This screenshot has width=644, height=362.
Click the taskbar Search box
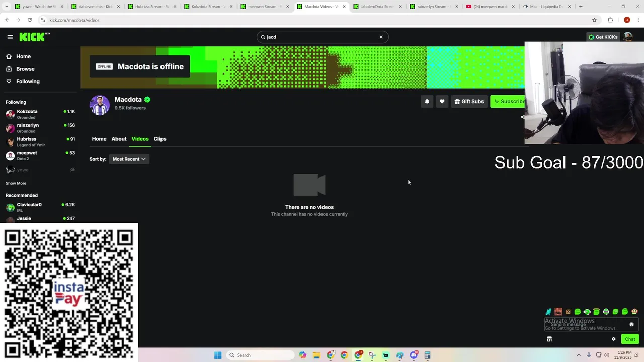pyautogui.click(x=261, y=355)
